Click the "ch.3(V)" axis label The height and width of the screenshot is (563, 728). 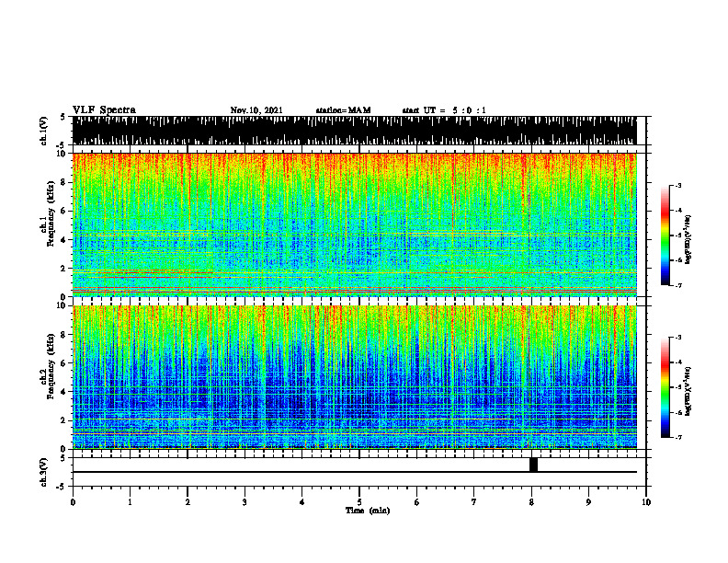tap(44, 473)
